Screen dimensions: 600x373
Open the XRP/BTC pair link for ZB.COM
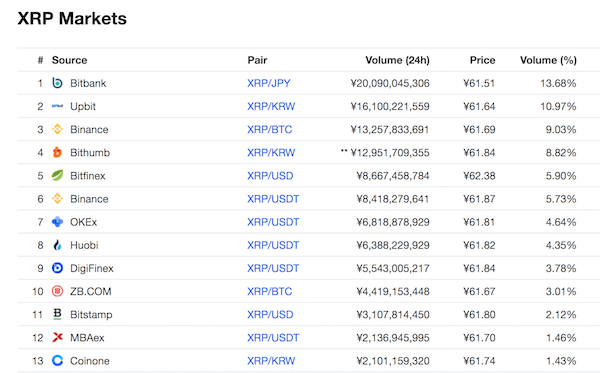click(x=269, y=292)
